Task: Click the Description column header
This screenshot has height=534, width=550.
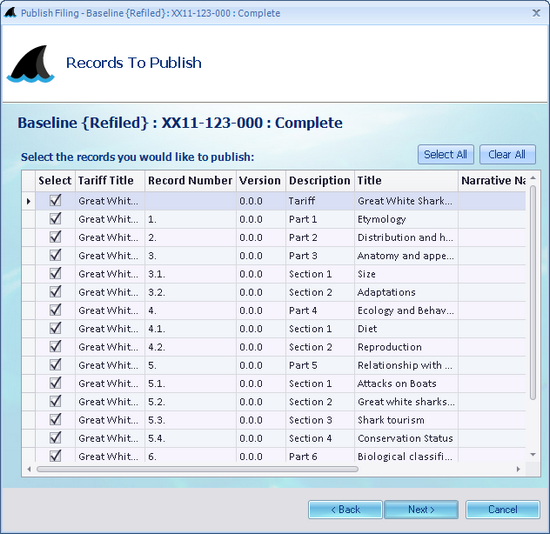Action: [320, 181]
